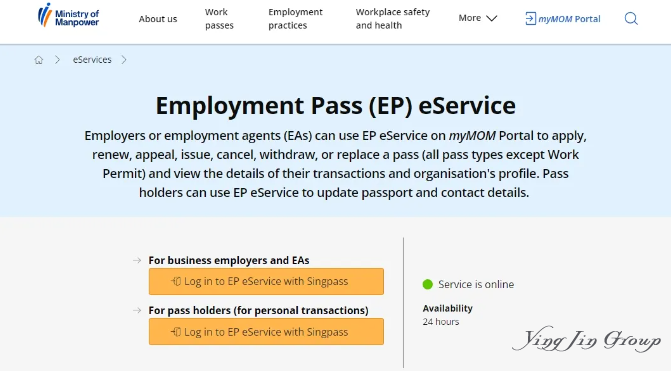671x371 pixels.
Task: Click the arrow beside For business employers
Action: click(137, 260)
